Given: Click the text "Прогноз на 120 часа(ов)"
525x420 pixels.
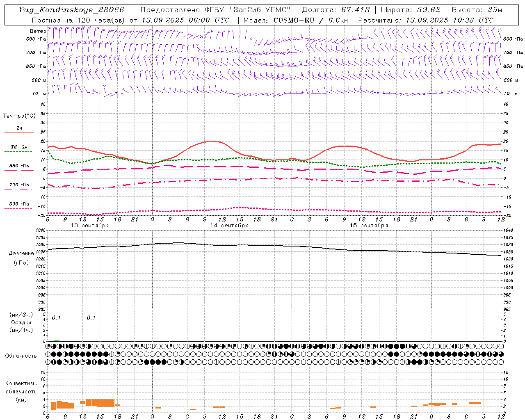Looking at the screenshot, I should [79, 20].
